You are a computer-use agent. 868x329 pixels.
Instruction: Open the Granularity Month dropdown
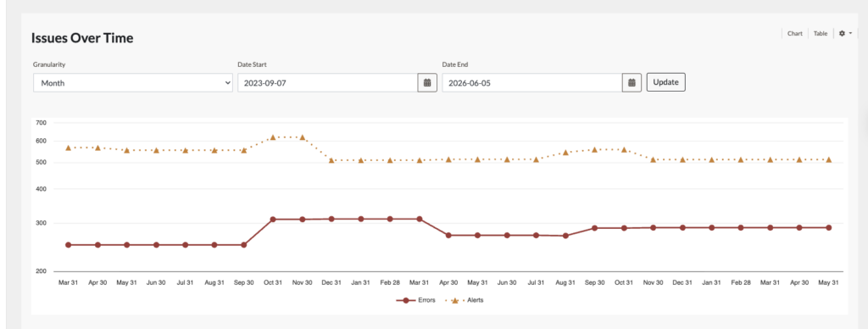tap(133, 82)
